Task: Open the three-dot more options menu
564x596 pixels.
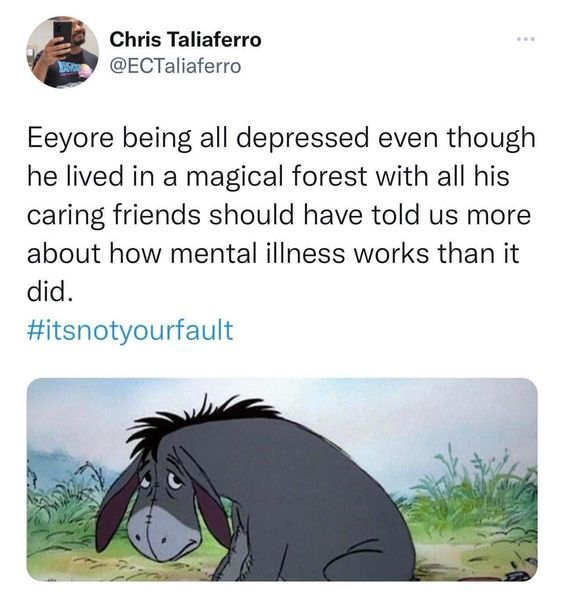Action: 526,39
